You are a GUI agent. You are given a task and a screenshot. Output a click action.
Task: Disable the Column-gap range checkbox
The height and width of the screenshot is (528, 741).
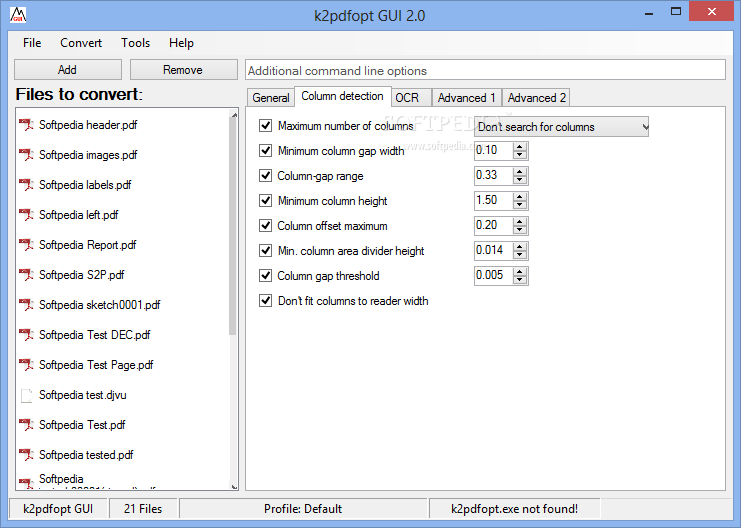266,176
